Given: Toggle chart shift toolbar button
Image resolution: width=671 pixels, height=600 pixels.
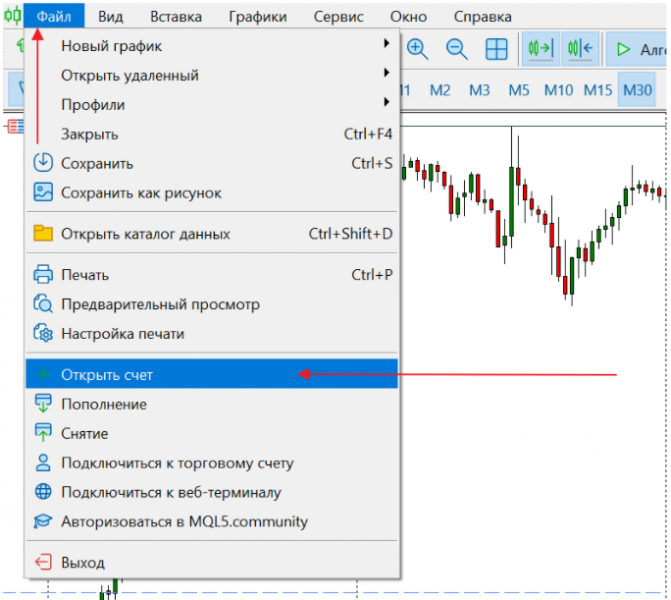Looking at the screenshot, I should pos(580,48).
